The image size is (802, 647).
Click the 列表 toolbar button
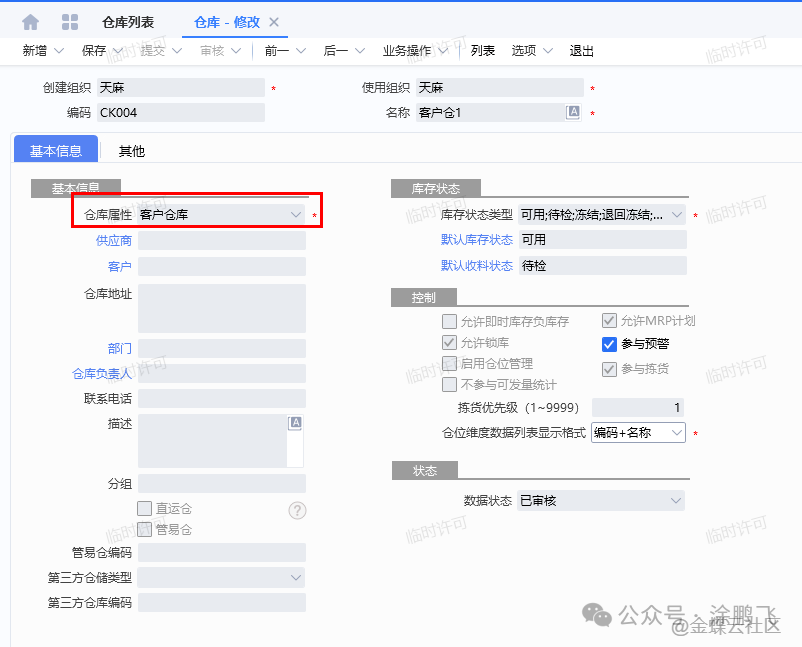click(483, 51)
